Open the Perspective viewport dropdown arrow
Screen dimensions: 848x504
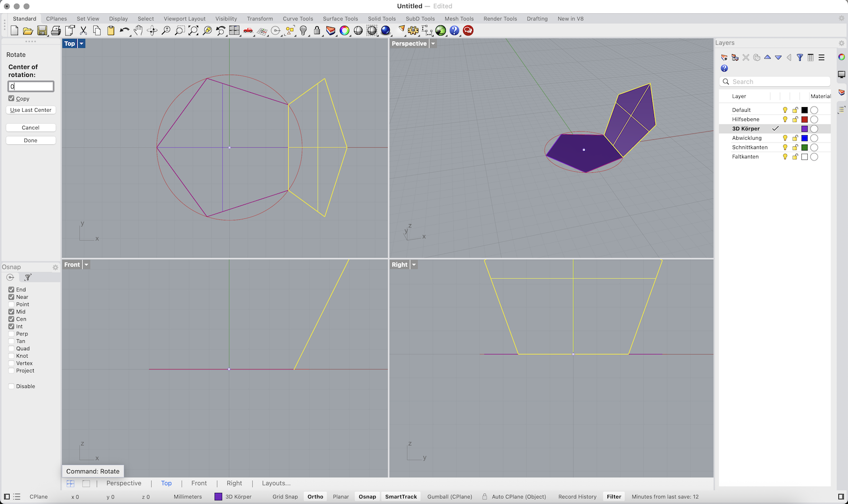click(x=433, y=43)
